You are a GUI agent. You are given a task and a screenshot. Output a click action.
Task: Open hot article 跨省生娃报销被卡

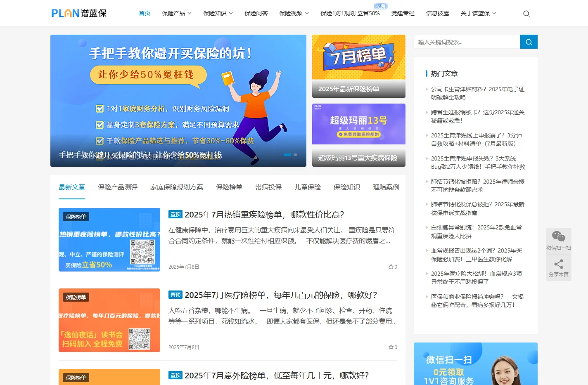click(478, 116)
